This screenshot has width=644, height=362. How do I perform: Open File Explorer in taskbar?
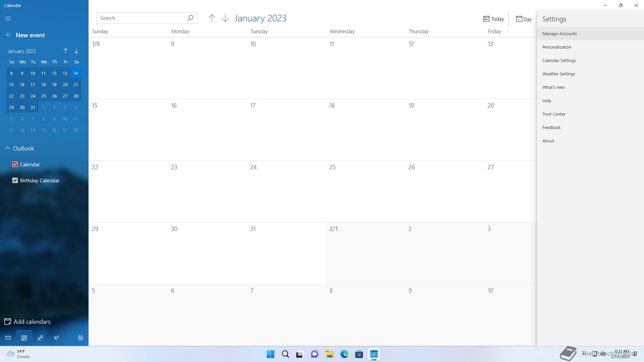coord(329,354)
